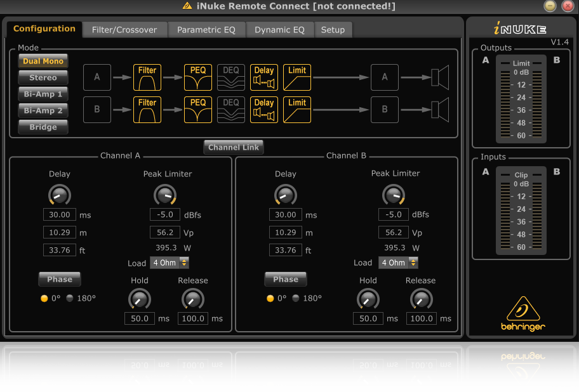Open Channel B Load 4 Ohm dropdown
Screen dimensions: 579x392
point(399,263)
